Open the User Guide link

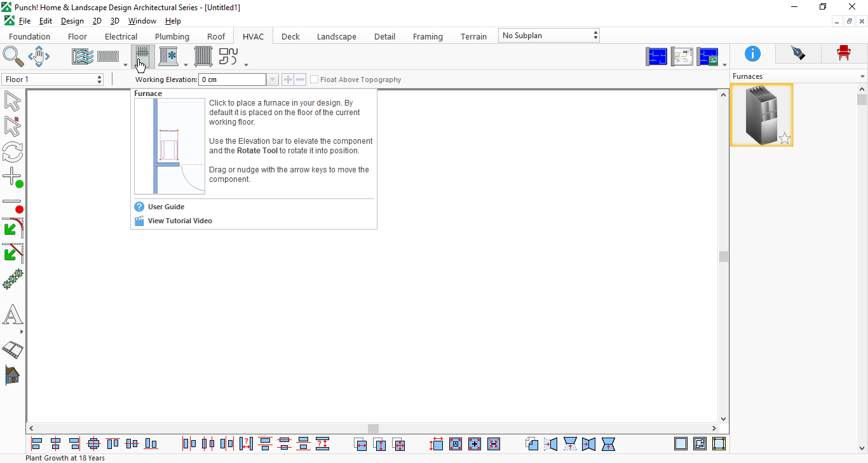(x=166, y=207)
